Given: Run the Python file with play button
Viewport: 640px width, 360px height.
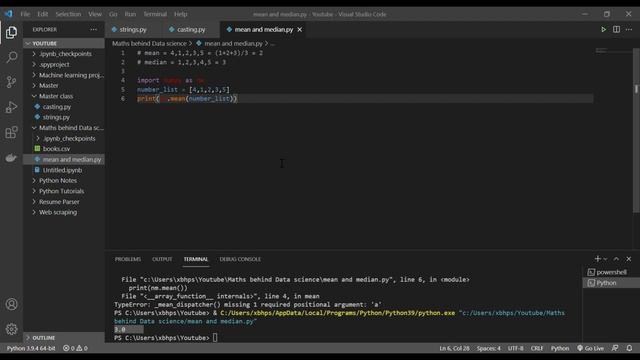Looking at the screenshot, I should coord(603,29).
